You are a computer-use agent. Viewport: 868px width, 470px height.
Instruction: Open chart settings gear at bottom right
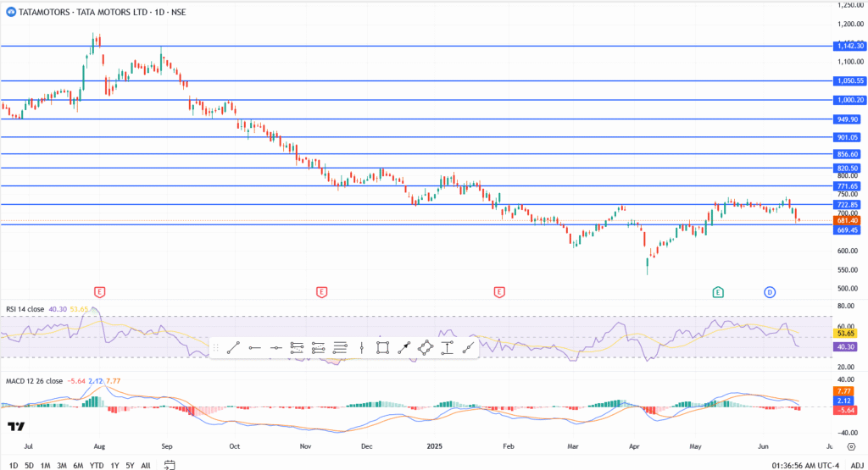[x=851, y=447]
